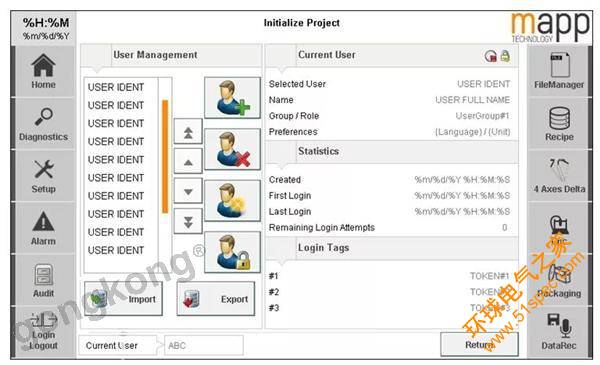This screenshot has width=600, height=365.
Task: Open the Alarm warning page
Action: click(43, 228)
